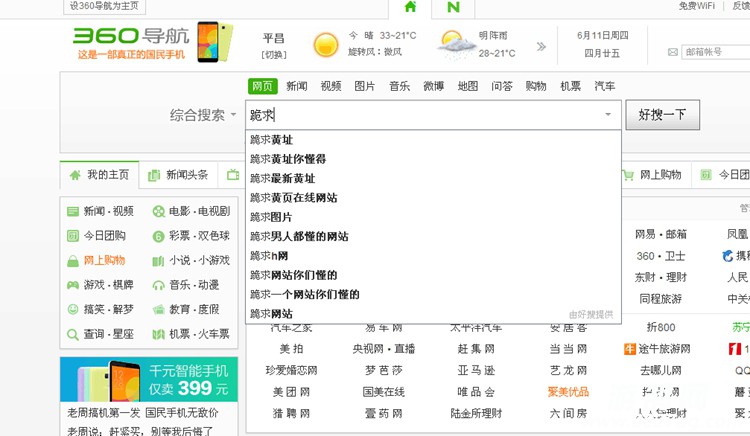Image resolution: width=750 pixels, height=436 pixels.
Task: Click tomorrow's rain cloud weather icon
Action: coord(456,45)
